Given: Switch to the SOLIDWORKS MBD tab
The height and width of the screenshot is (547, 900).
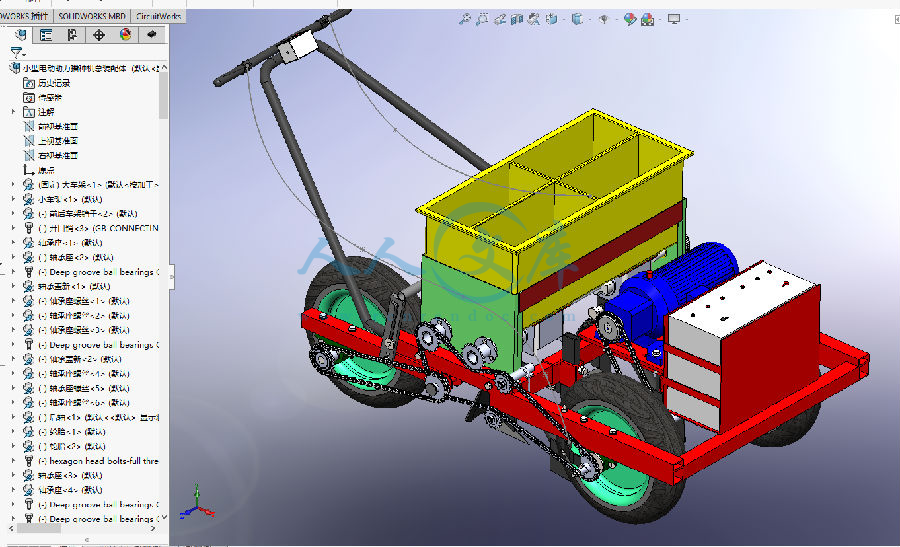Looking at the screenshot, I should click(x=92, y=16).
